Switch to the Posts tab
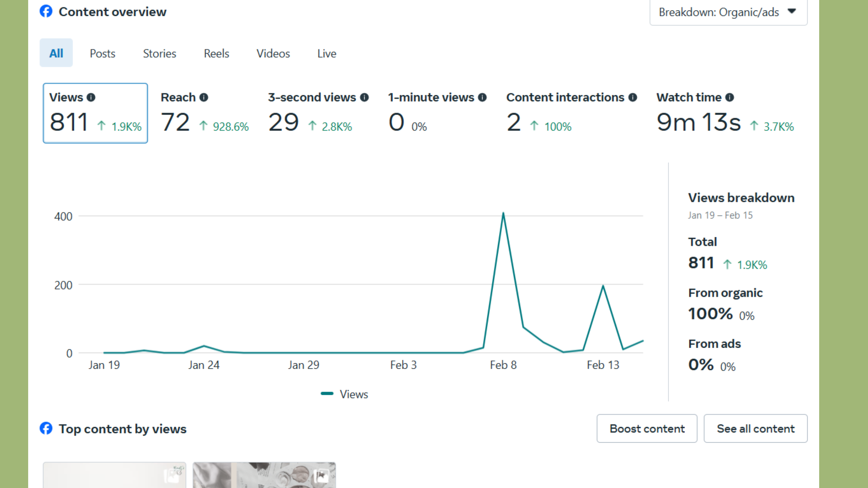The height and width of the screenshot is (488, 868). (102, 53)
